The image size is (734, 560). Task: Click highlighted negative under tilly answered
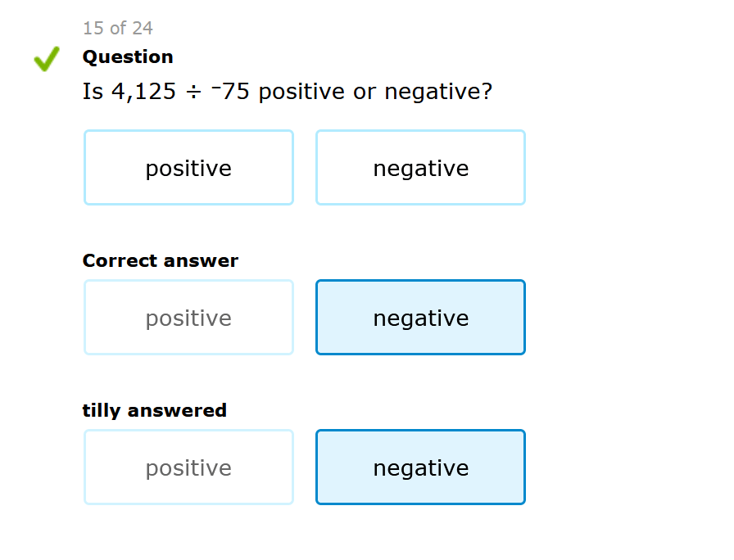pos(420,467)
